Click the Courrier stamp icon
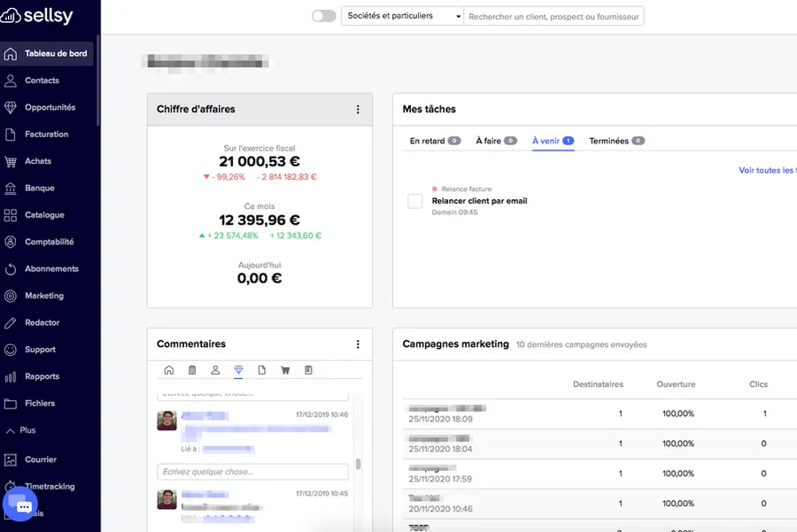Viewport: 797px width, 532px height. coord(10,459)
